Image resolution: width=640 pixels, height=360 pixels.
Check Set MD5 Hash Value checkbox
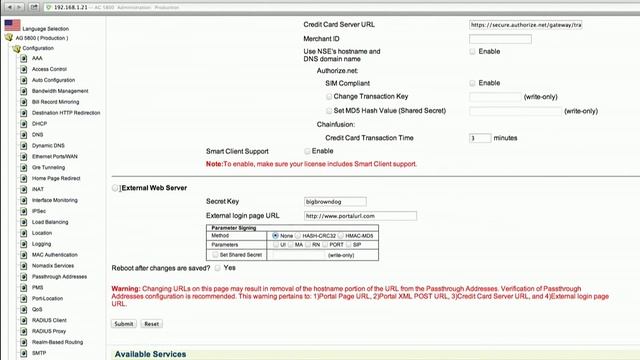click(x=329, y=111)
